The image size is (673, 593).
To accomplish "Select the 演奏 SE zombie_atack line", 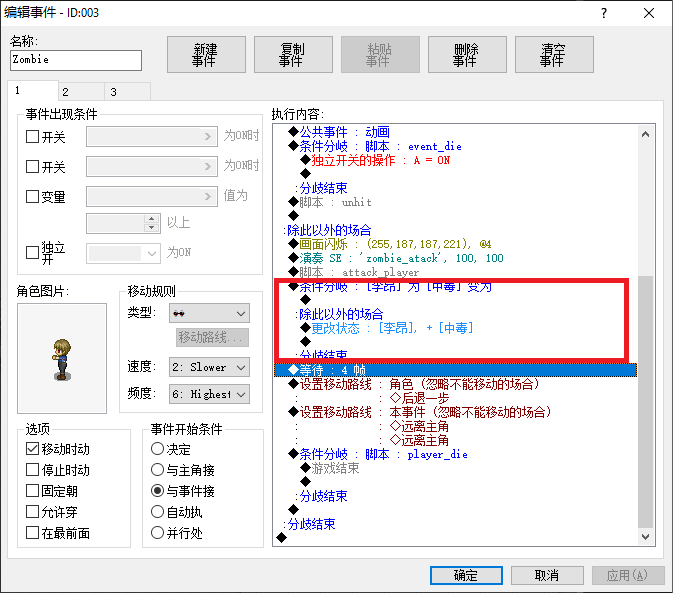I will click(x=396, y=258).
